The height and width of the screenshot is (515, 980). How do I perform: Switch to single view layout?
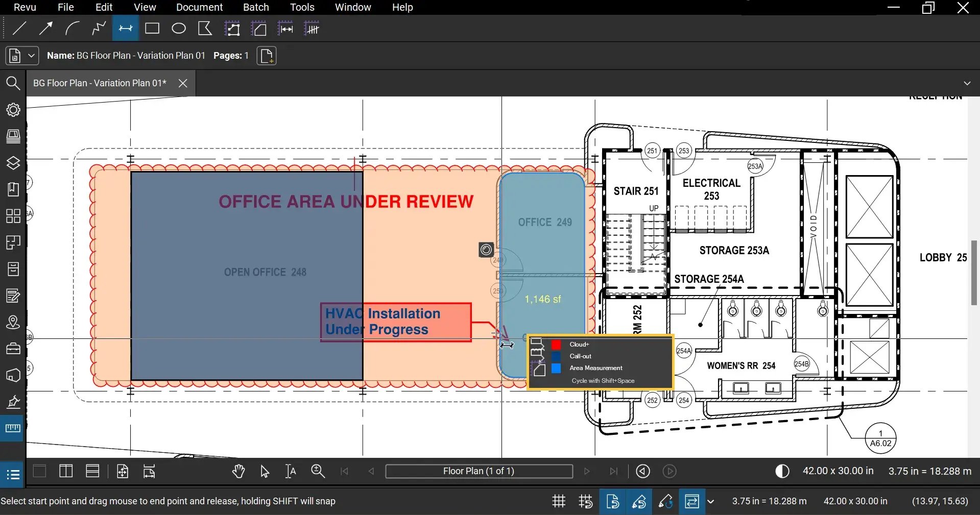tap(39, 471)
